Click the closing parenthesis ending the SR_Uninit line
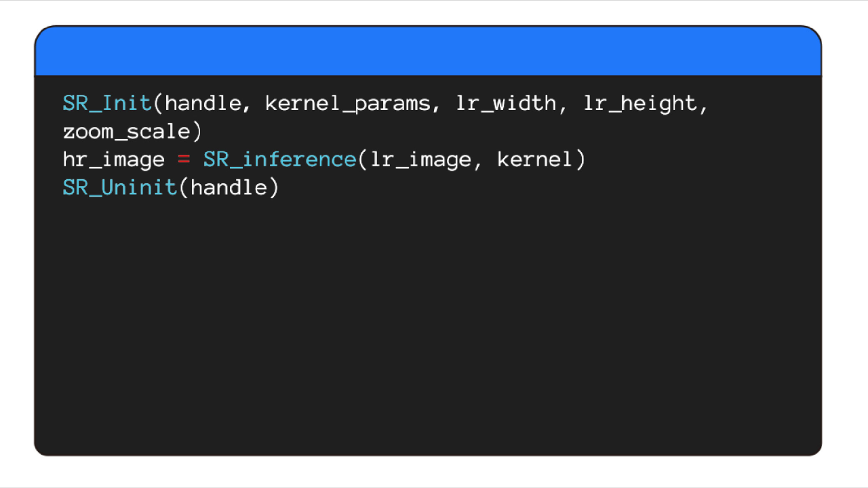Screen dimensions: 868x488 273,188
